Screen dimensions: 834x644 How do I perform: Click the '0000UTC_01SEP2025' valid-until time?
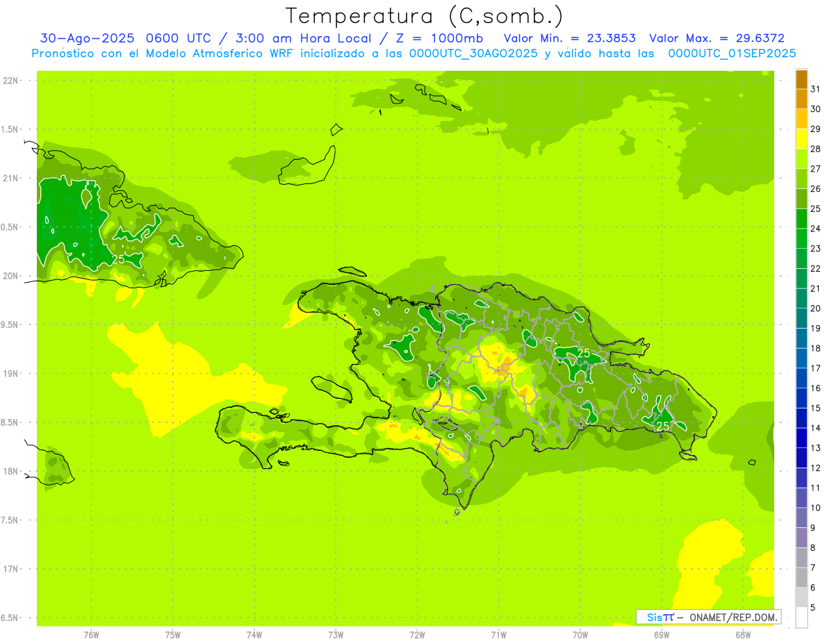732,53
